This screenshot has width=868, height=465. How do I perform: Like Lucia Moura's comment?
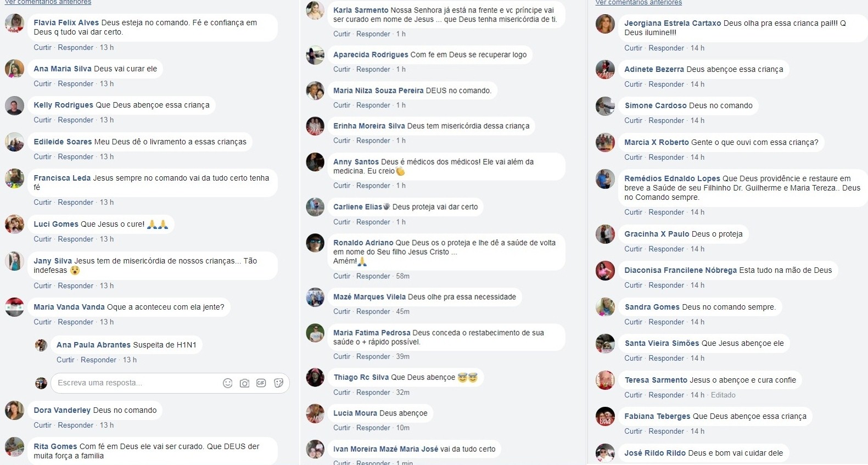click(x=341, y=428)
